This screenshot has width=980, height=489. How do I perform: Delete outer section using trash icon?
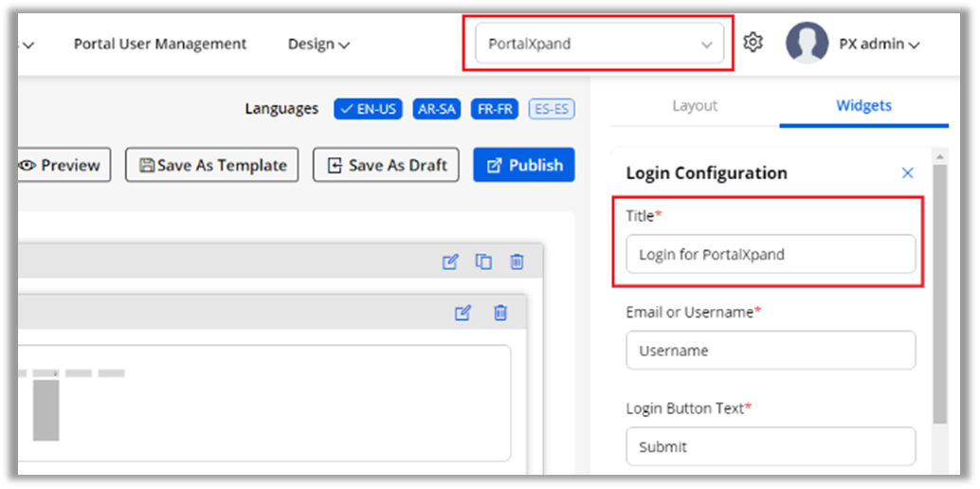(517, 262)
